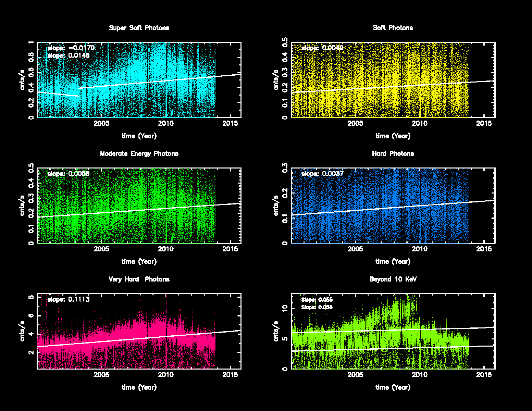Click the cnts/s axis label of Hard Photons
Screen dimensions: 532x411
[x=276, y=206]
